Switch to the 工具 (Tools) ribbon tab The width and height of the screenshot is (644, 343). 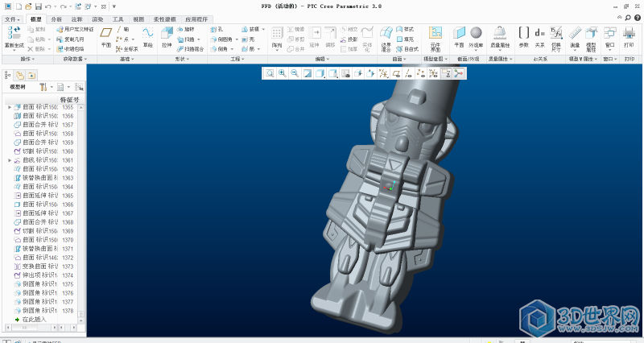coord(118,19)
